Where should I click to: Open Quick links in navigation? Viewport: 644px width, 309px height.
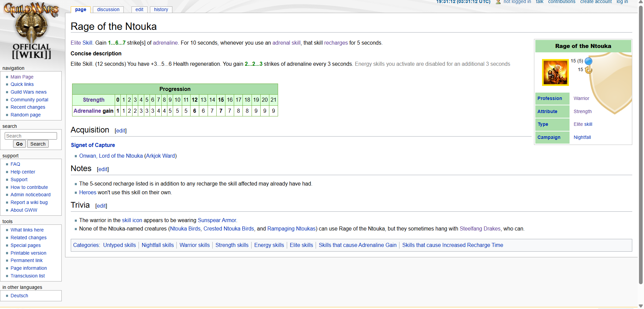click(22, 84)
